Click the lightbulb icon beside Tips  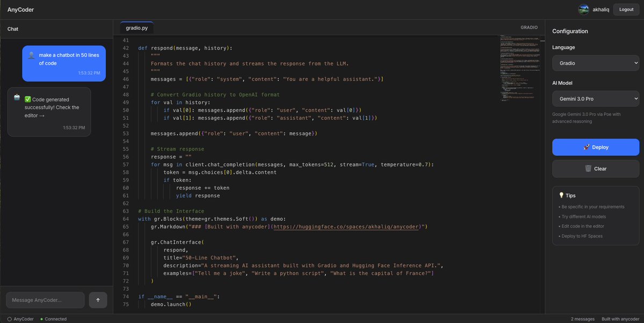pos(561,195)
